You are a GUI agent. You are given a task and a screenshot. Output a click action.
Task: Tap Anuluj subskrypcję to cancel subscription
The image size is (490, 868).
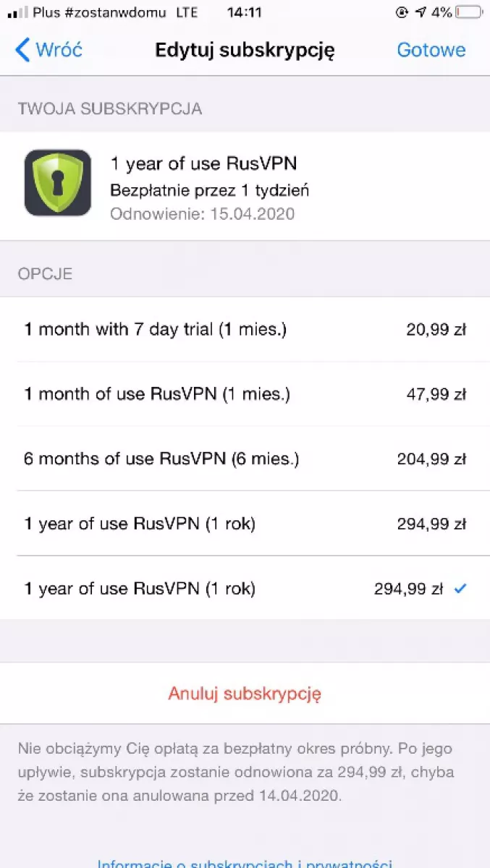[x=245, y=694]
